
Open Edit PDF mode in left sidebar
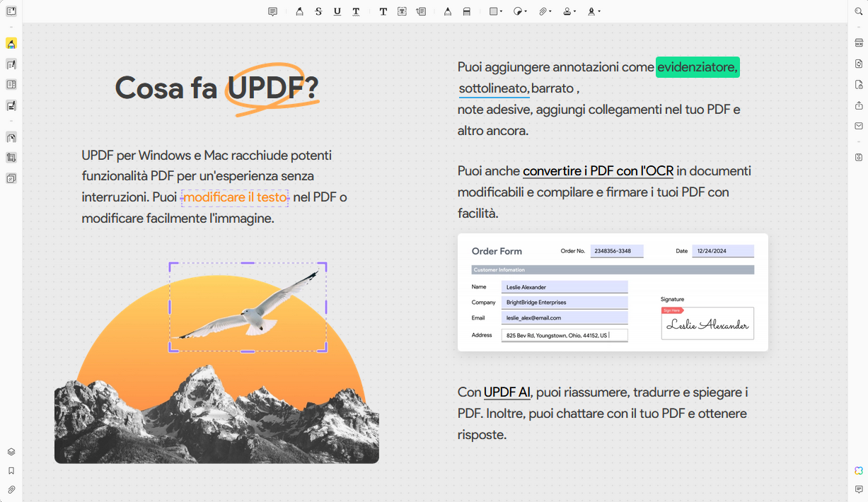tap(11, 64)
